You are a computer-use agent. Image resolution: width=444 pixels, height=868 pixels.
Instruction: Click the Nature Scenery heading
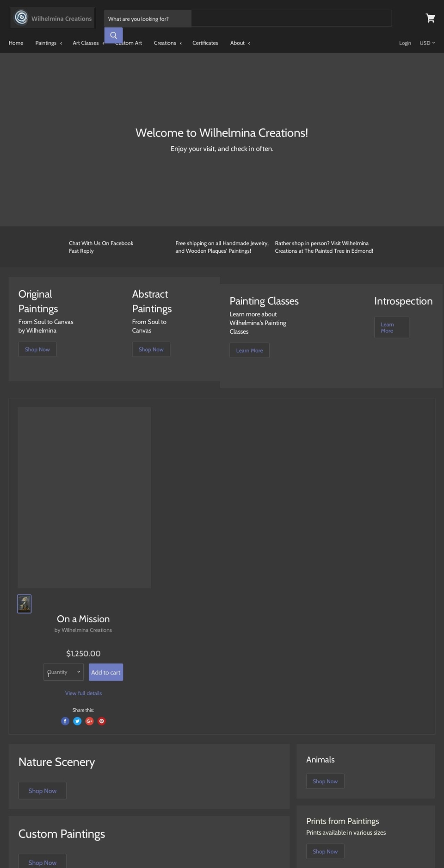pyautogui.click(x=56, y=762)
